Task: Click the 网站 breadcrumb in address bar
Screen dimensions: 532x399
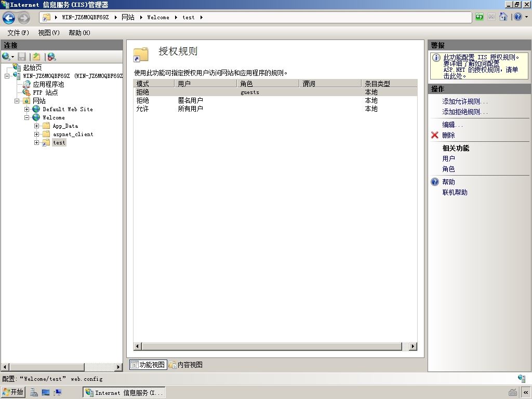Action: (x=128, y=17)
